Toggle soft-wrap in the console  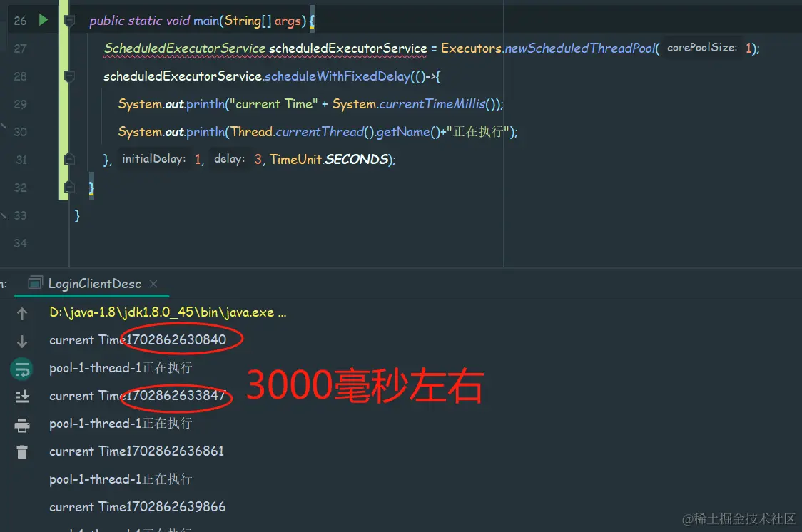[x=21, y=368]
